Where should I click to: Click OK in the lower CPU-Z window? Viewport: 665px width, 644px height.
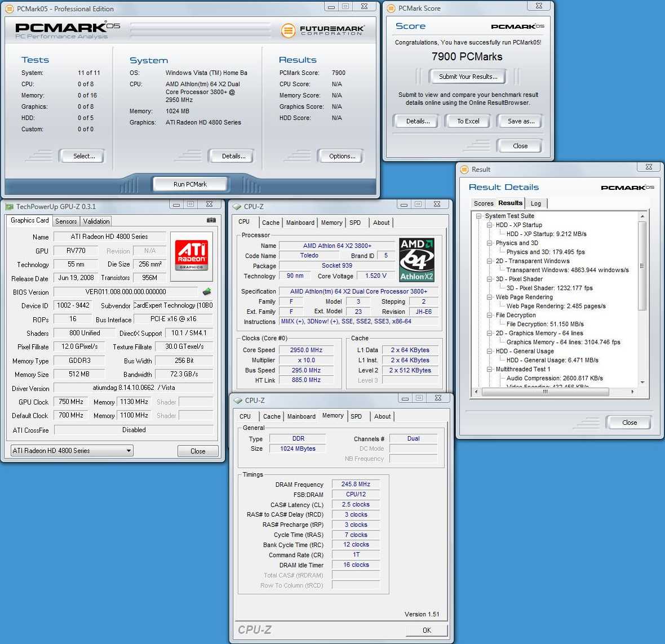pos(427,630)
